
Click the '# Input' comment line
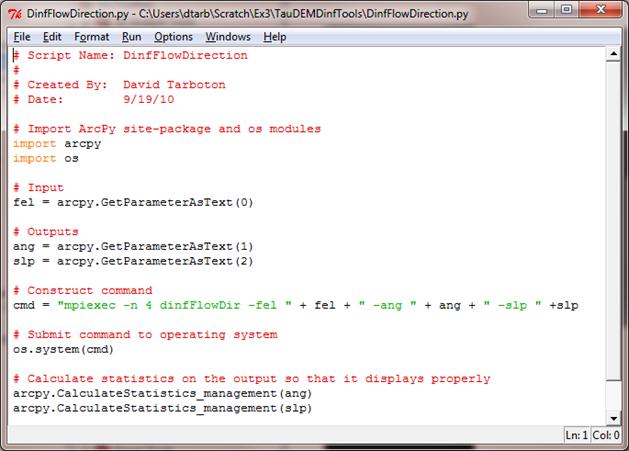39,187
